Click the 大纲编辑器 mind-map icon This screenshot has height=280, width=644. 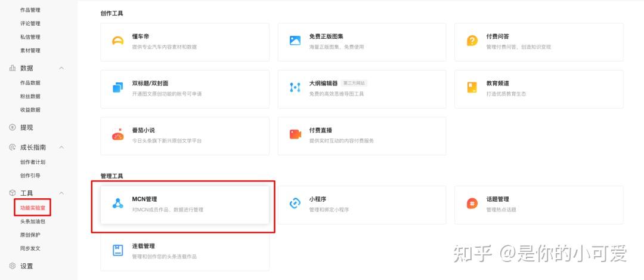(x=295, y=88)
